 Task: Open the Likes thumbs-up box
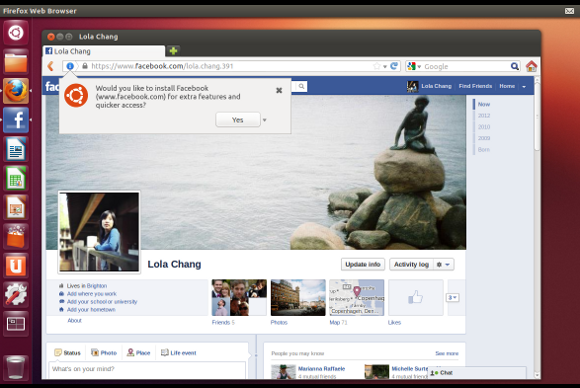pyautogui.click(x=416, y=297)
